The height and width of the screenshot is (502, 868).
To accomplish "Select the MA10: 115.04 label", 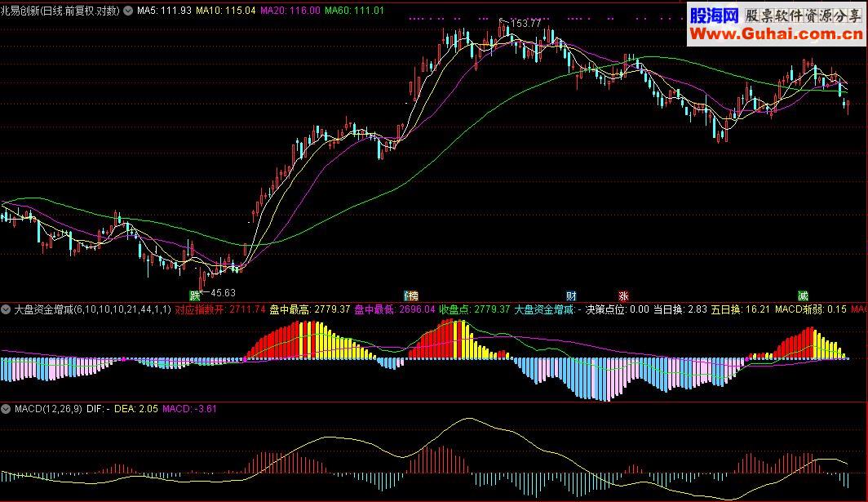I will 226,11.
